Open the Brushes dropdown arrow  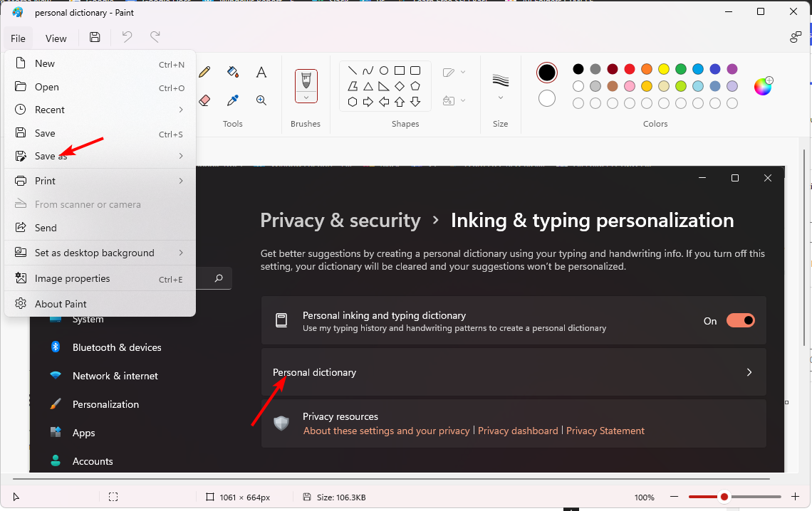tap(306, 98)
